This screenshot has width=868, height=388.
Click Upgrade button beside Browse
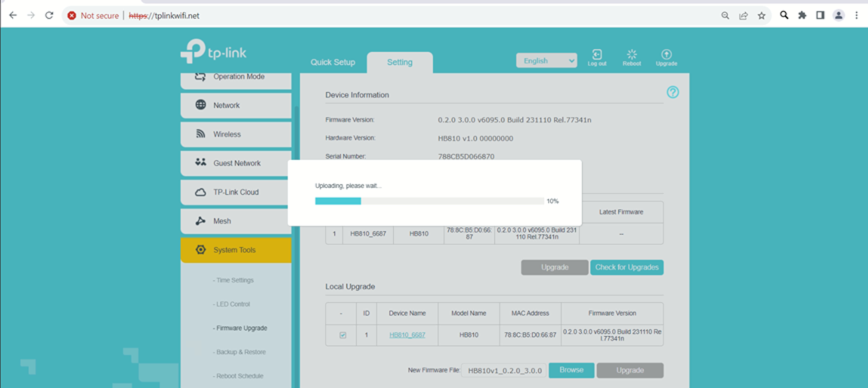630,370
